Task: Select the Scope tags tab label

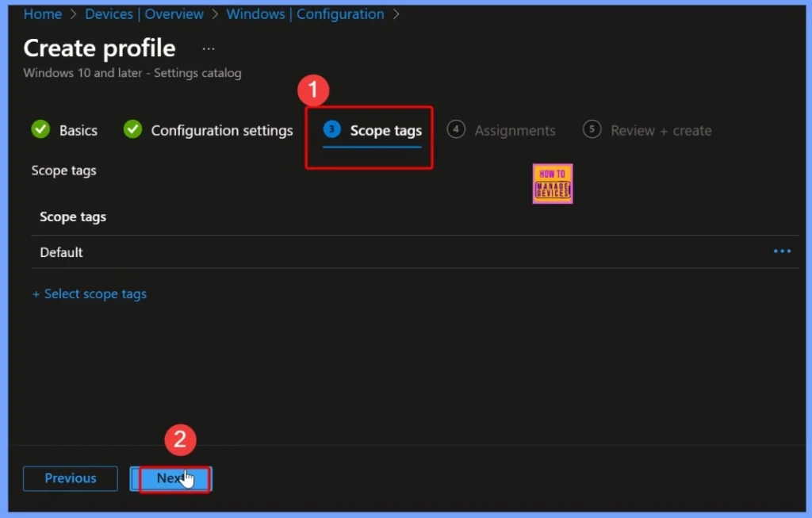Action: coord(385,130)
